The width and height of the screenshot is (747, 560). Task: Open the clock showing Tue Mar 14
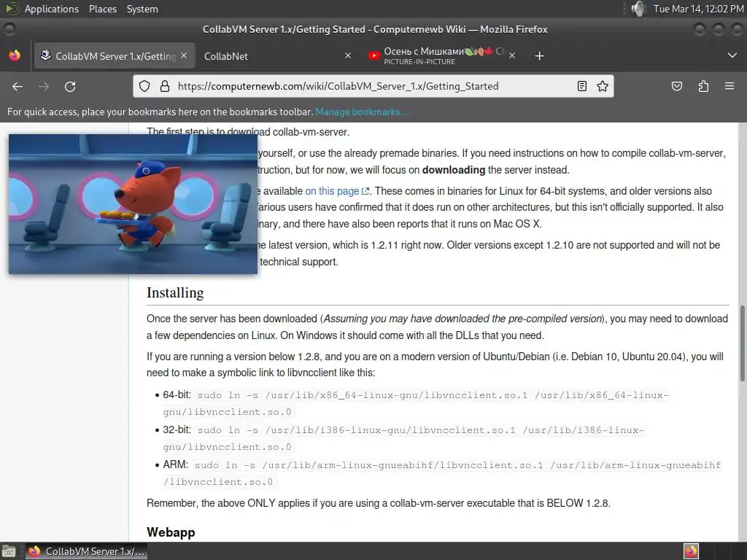point(698,9)
